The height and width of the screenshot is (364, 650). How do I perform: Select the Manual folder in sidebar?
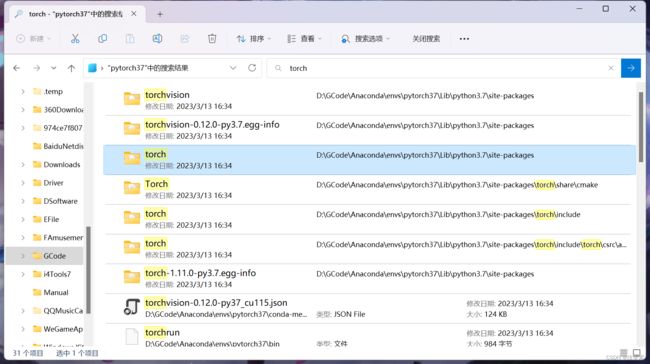click(x=51, y=292)
